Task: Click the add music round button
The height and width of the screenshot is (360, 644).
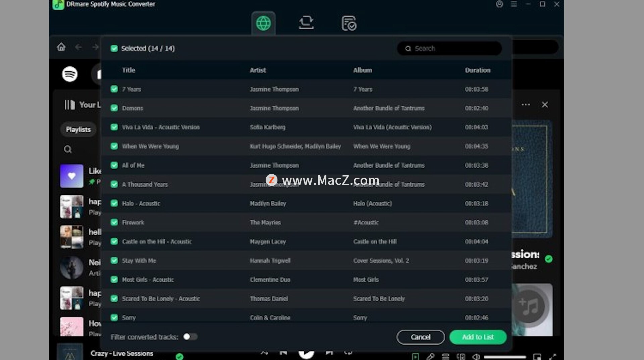Action: tap(529, 306)
